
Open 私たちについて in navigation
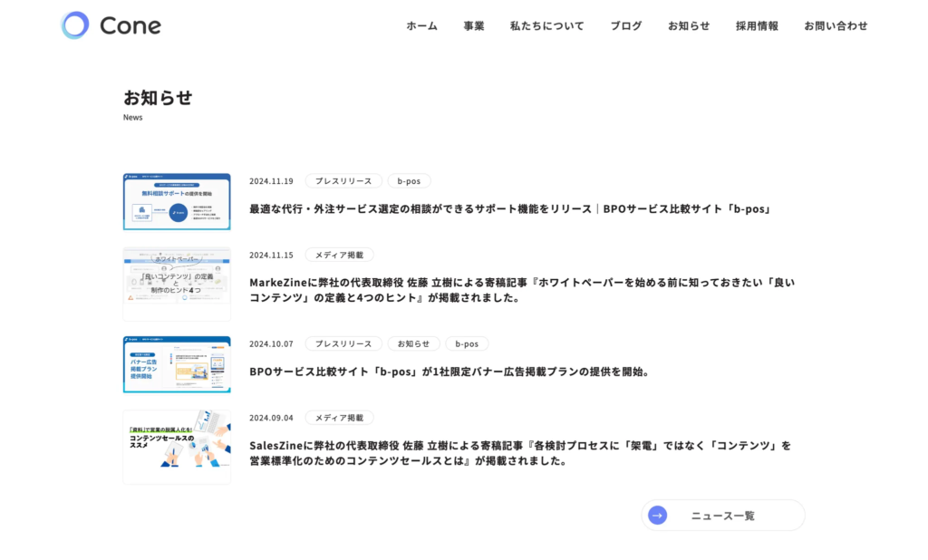[x=546, y=25]
